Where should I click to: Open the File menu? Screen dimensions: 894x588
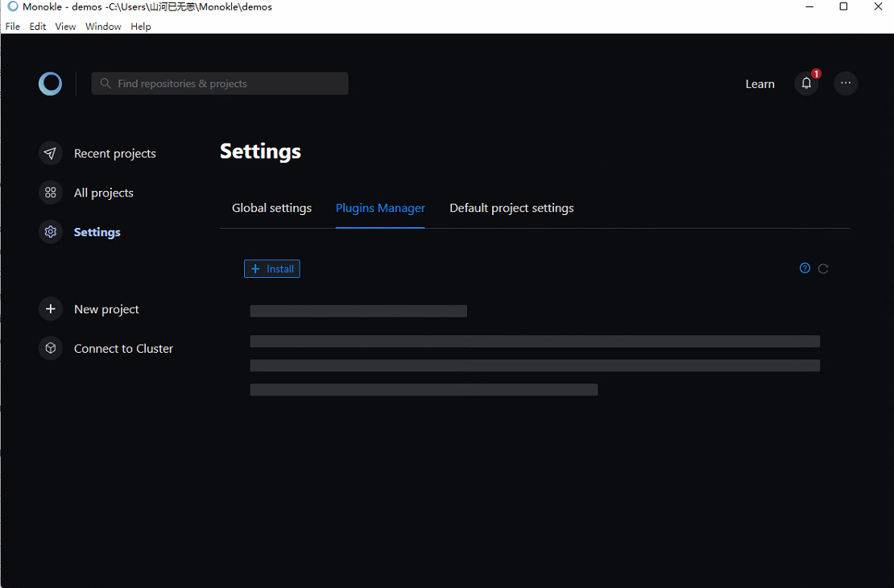point(13,27)
